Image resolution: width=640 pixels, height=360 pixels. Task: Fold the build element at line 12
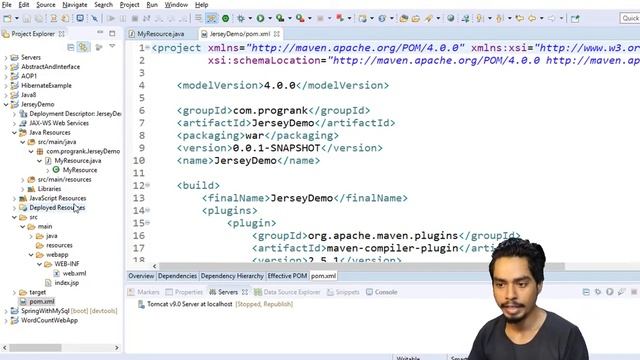148,185
